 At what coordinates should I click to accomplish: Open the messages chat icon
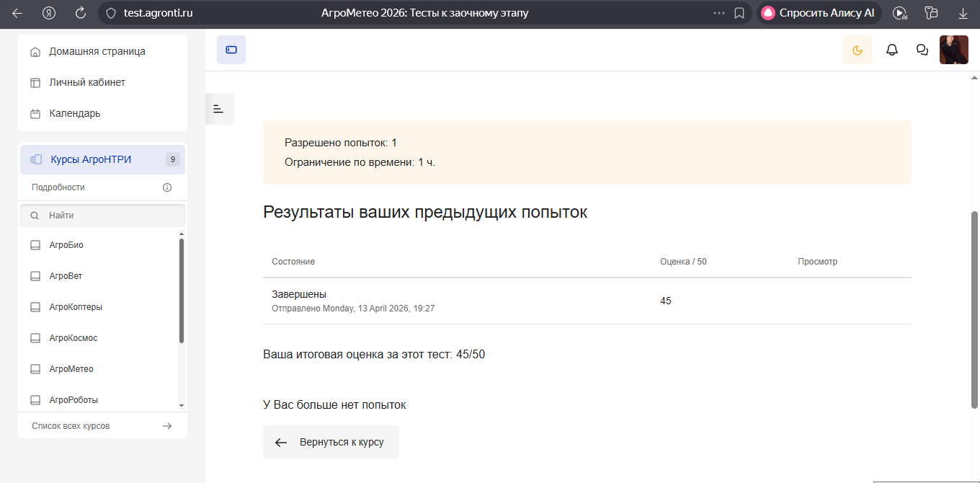point(922,50)
